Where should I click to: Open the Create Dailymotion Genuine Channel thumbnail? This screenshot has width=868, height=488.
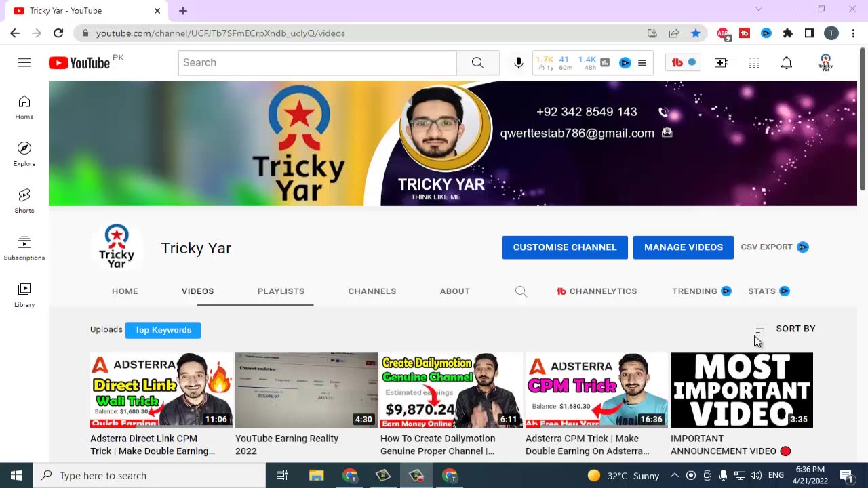452,390
